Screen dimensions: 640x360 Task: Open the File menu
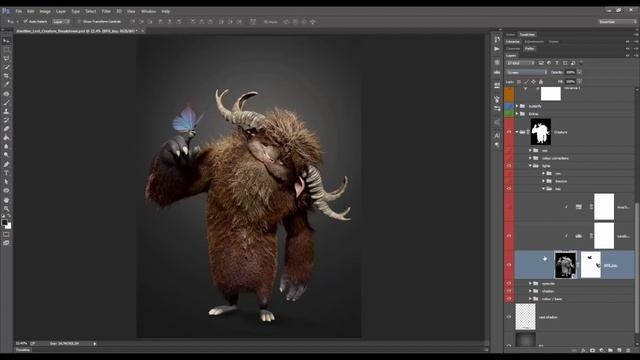(19, 11)
